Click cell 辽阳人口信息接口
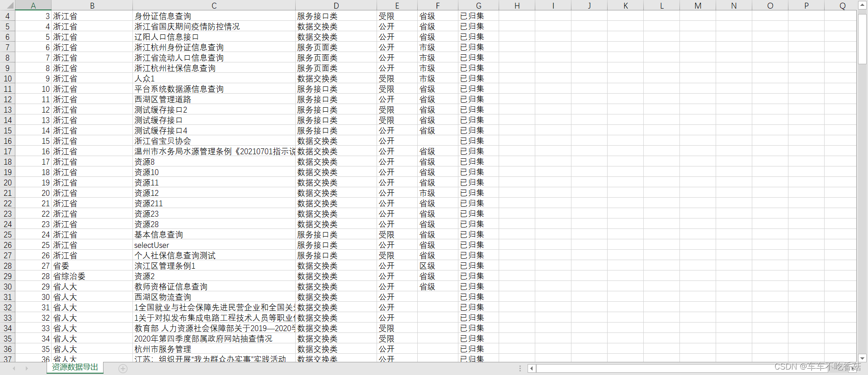The image size is (868, 375). [x=214, y=37]
